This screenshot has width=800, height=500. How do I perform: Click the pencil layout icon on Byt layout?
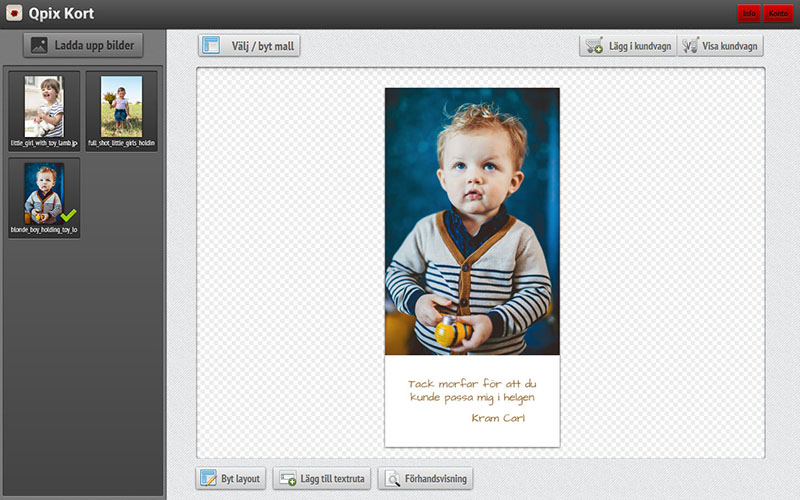(208, 479)
